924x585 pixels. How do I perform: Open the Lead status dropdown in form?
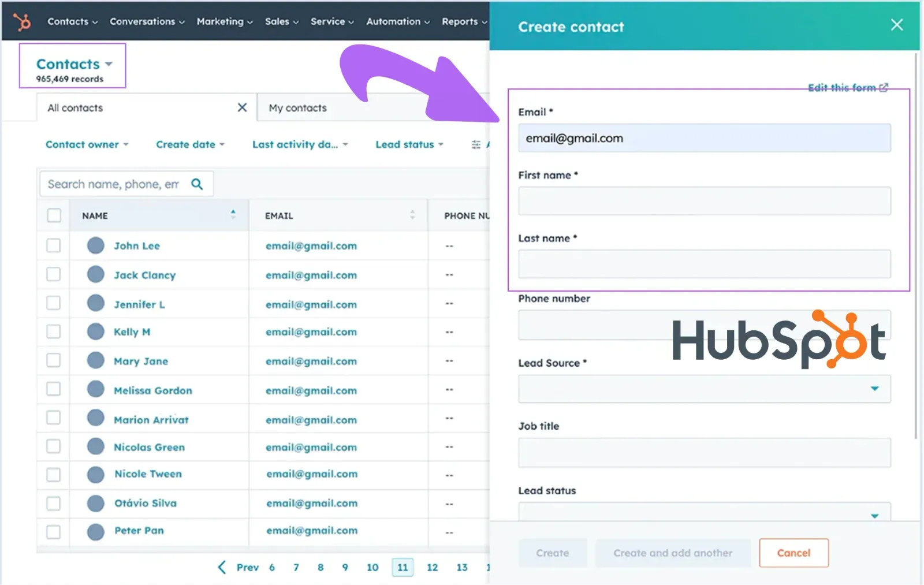pyautogui.click(x=704, y=512)
